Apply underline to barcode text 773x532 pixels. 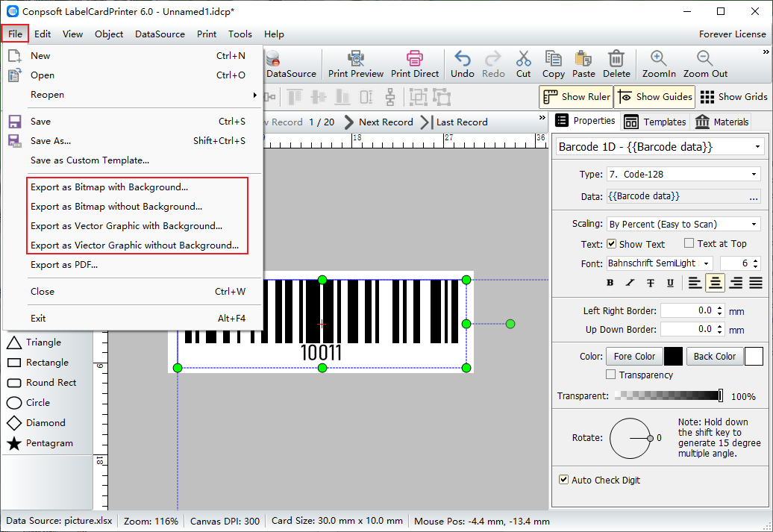(x=670, y=283)
